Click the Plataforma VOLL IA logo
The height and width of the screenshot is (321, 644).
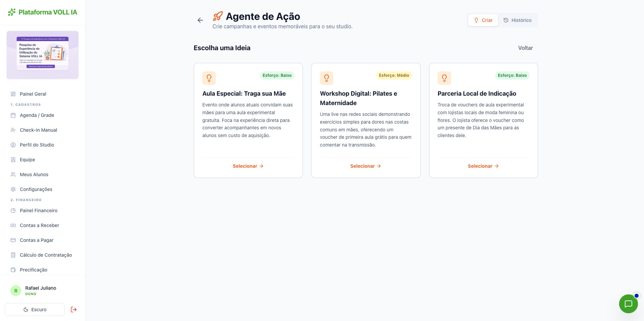43,12
